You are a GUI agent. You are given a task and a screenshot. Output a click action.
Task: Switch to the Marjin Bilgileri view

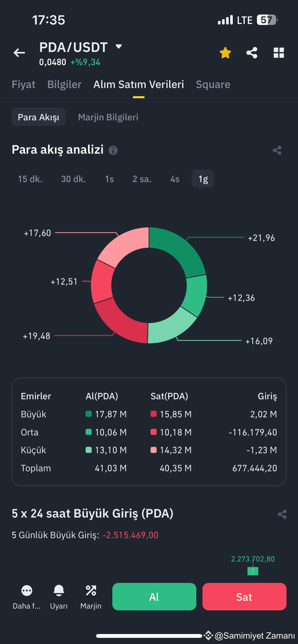(x=108, y=117)
